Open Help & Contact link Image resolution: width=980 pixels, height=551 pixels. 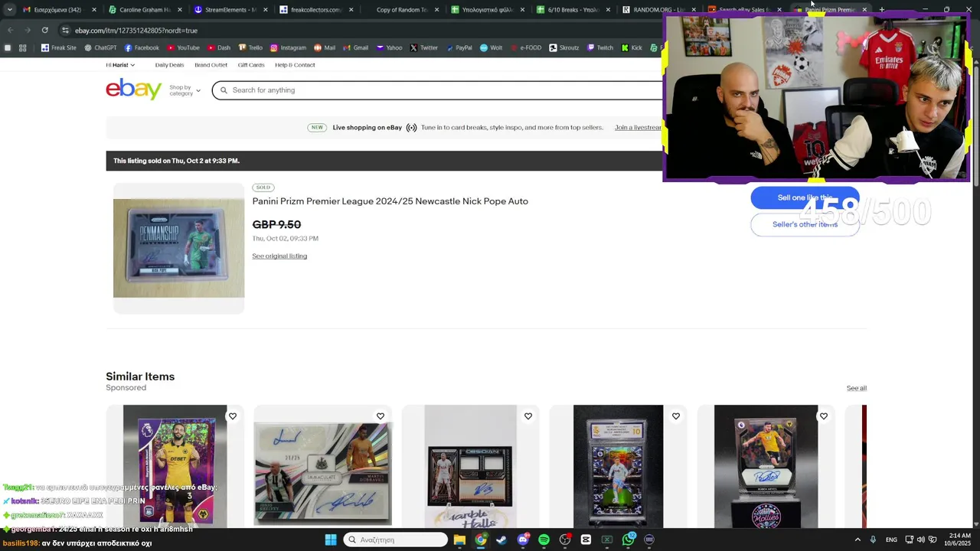295,65
